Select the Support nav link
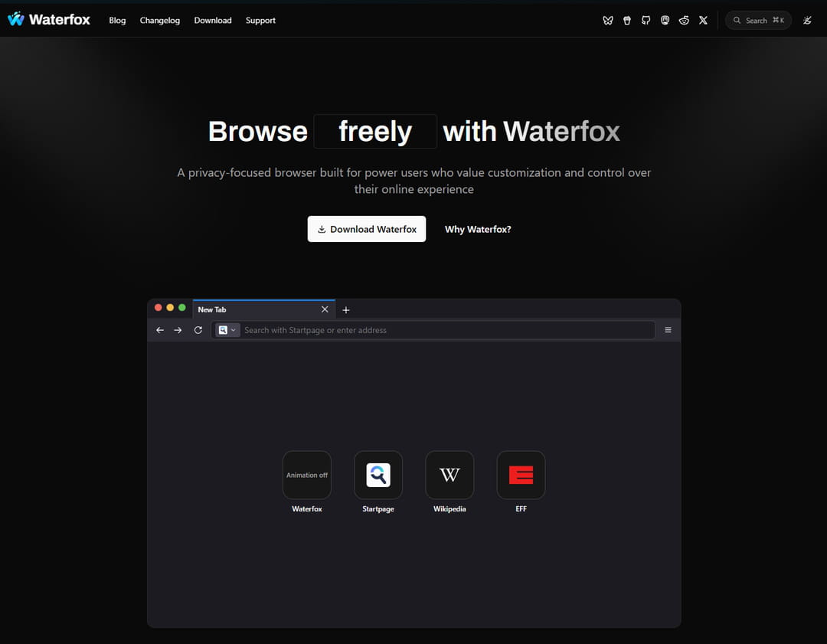This screenshot has width=827, height=644. [x=260, y=21]
